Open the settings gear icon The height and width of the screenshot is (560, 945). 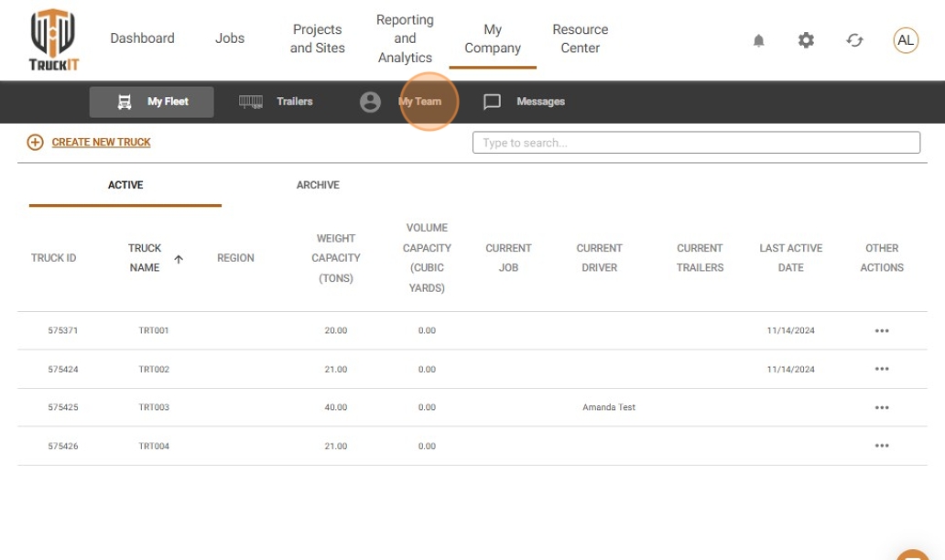coord(806,40)
